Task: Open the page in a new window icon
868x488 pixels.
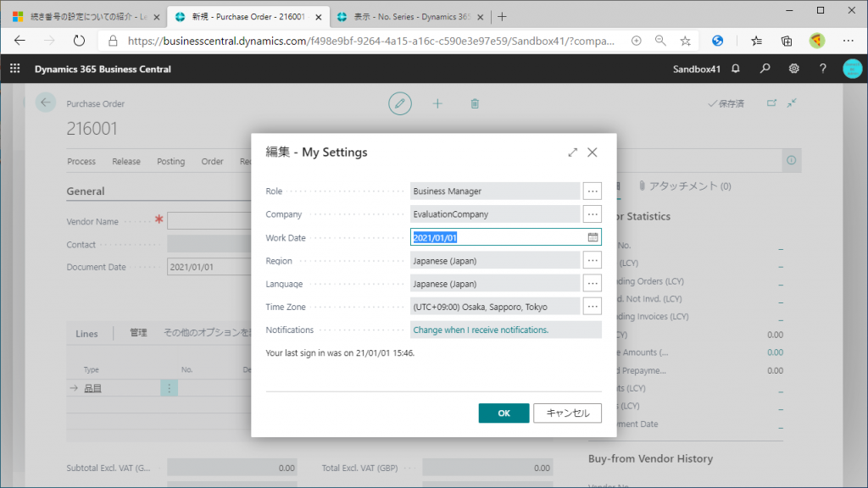Action: click(771, 103)
